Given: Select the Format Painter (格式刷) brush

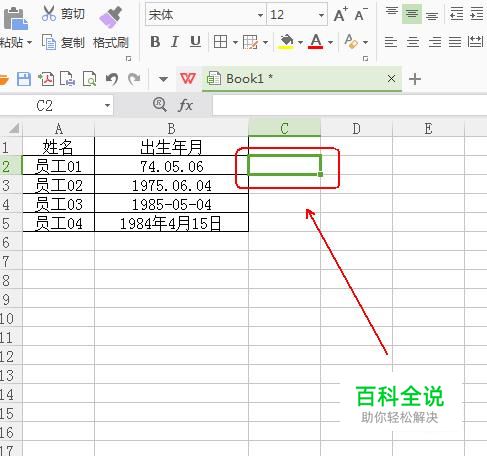Looking at the screenshot, I should [111, 17].
